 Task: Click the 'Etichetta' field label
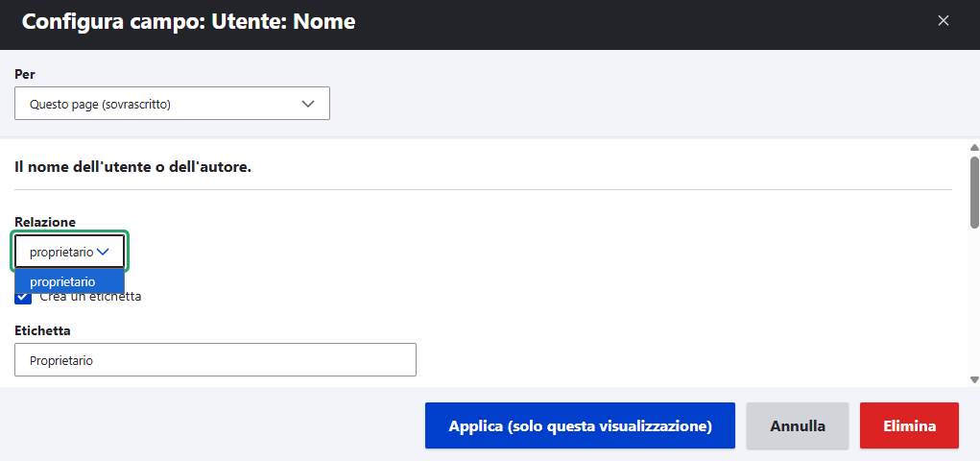pos(42,330)
